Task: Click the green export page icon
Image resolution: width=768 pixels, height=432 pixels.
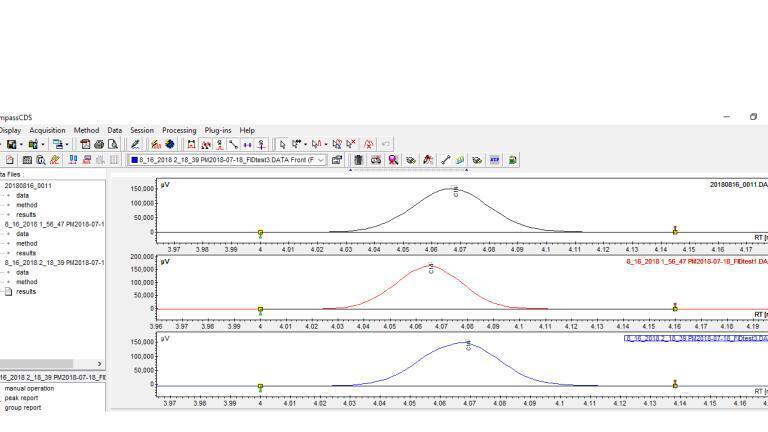Action: 512,160
